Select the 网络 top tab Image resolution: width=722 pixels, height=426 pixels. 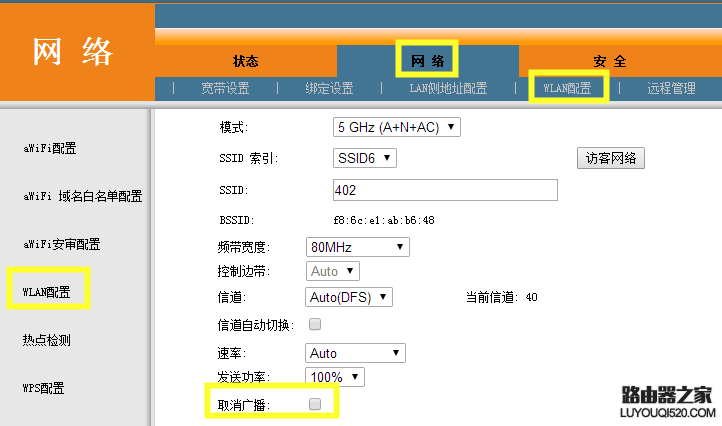coord(427,61)
